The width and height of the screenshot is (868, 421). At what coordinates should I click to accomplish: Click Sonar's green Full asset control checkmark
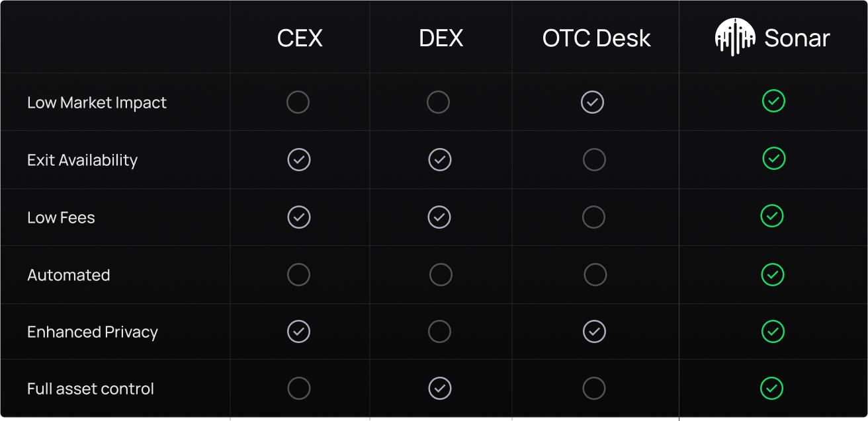click(x=771, y=389)
